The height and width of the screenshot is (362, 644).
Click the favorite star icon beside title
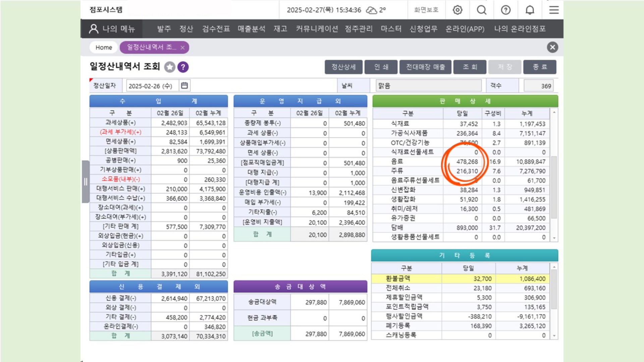[170, 67]
